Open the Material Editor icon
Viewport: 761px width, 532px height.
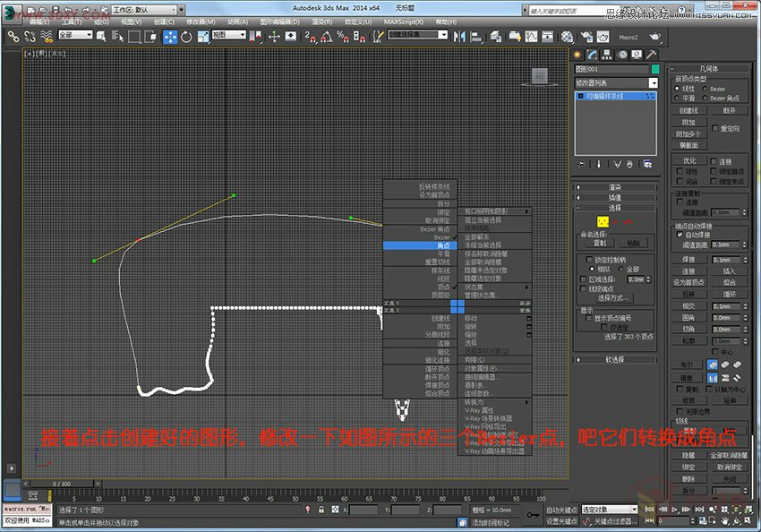pyautogui.click(x=567, y=37)
